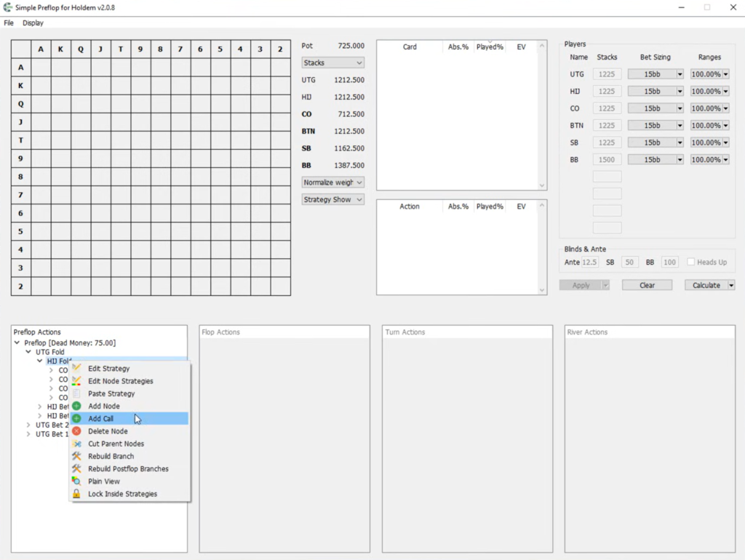The width and height of the screenshot is (745, 560).
Task: Click the Edit Node Strategies icon
Action: pos(76,381)
